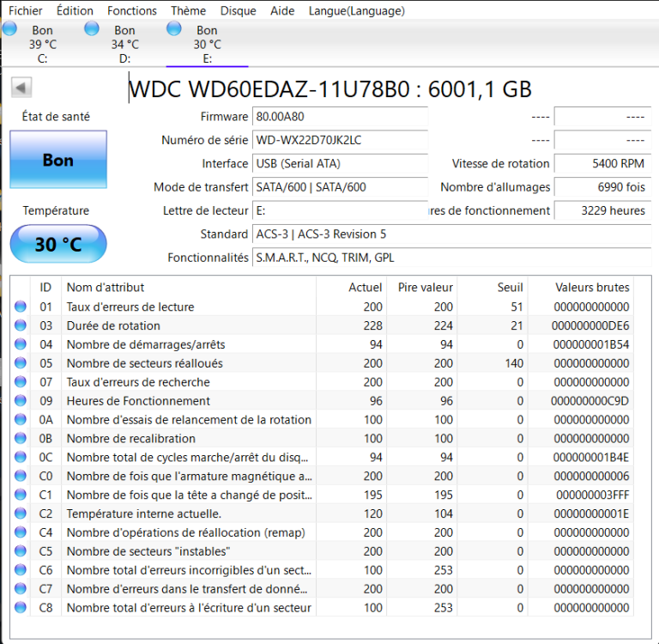659x644 pixels.
Task: Click raw value 00000000001E
Action: (591, 513)
